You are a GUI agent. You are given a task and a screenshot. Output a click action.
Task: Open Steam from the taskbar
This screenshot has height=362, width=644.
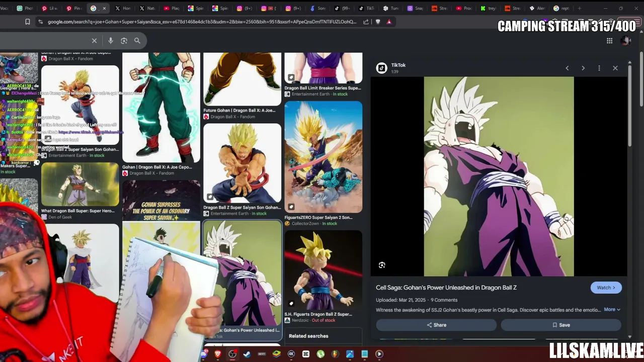tap(247, 354)
